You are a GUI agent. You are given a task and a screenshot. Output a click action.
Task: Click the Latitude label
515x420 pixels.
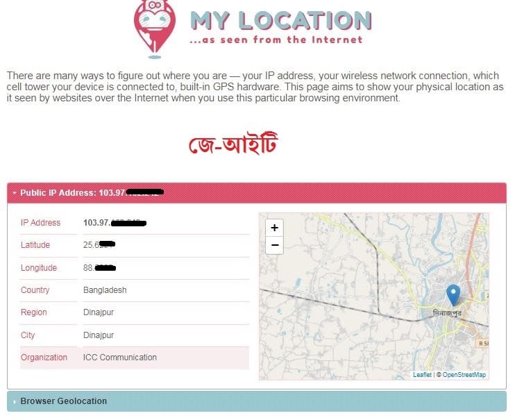pyautogui.click(x=35, y=245)
